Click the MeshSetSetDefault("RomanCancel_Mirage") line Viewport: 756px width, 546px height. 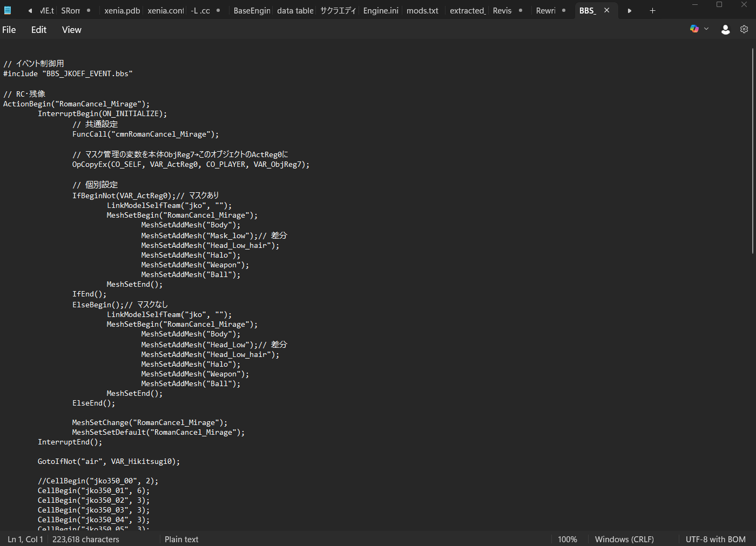pyautogui.click(x=159, y=432)
